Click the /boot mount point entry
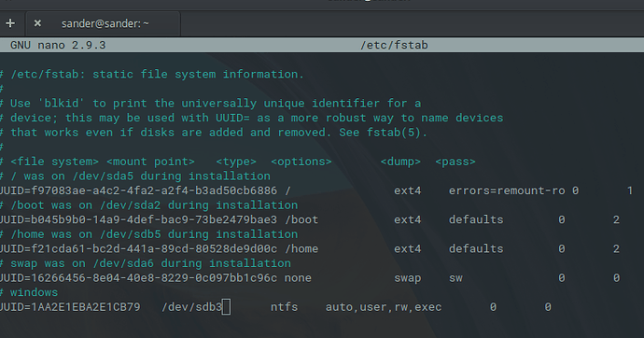The image size is (644, 338). [x=301, y=219]
